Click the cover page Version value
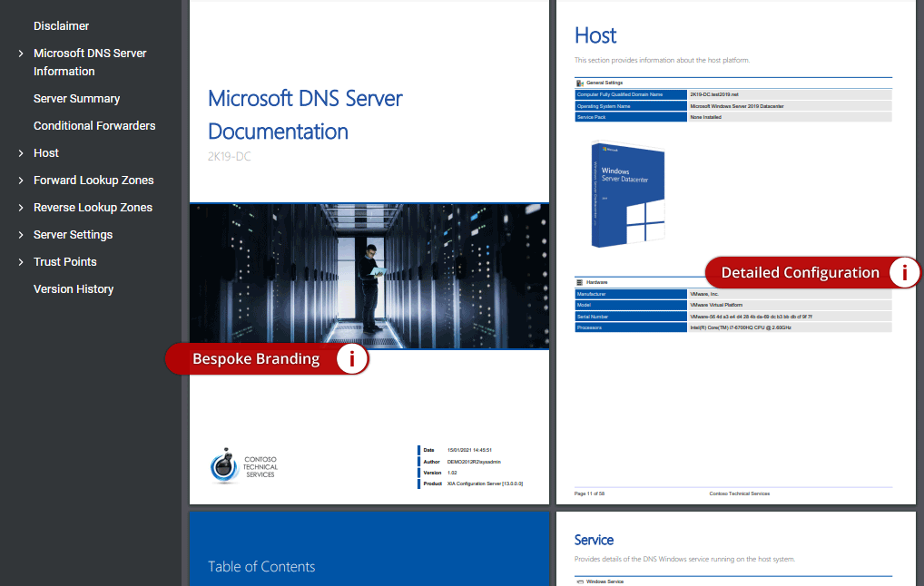Viewport: 924px width, 586px height. (452, 473)
